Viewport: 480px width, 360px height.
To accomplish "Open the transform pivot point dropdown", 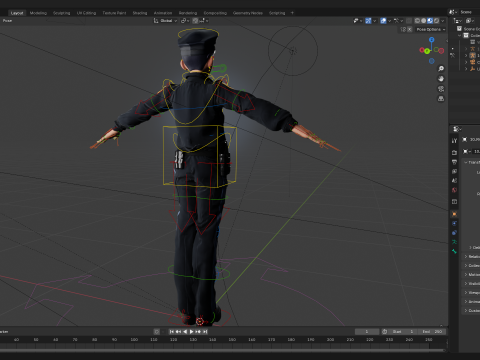I will pos(185,21).
